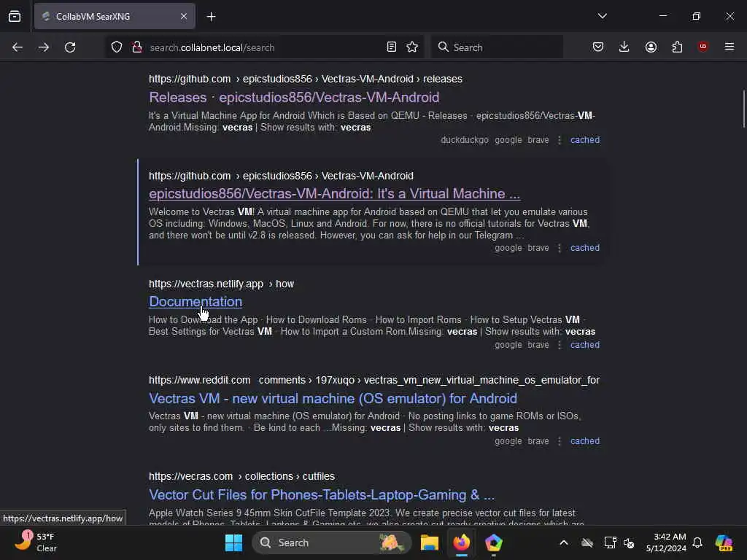Open Firefox account icon
The image size is (747, 560).
[x=651, y=47]
